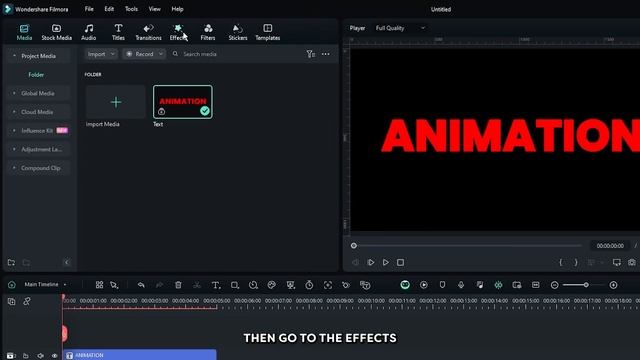Expand the Influence Kit section

click(x=38, y=131)
